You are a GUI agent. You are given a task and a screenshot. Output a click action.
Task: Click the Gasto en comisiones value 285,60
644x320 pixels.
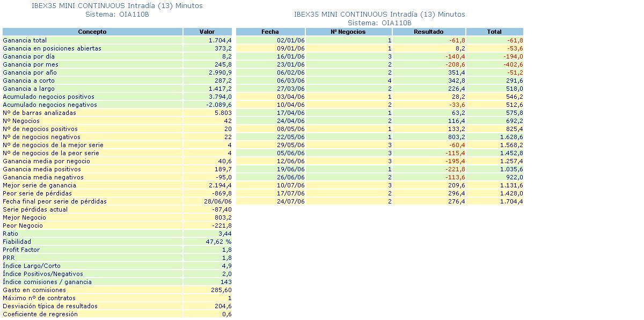[221, 290]
